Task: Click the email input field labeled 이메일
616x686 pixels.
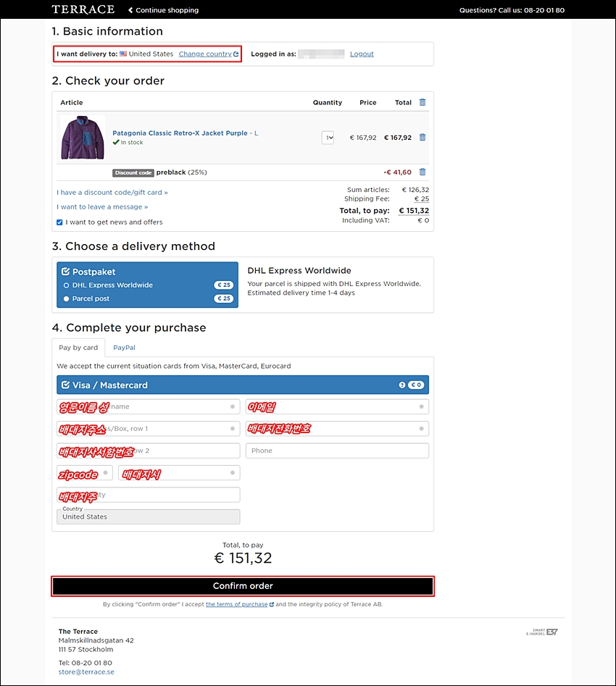Action: [337, 406]
